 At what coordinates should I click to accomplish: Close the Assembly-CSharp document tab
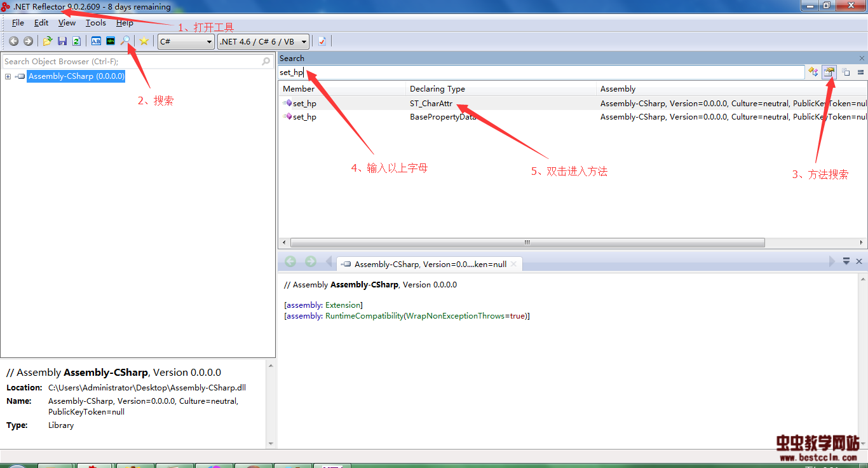(x=515, y=264)
